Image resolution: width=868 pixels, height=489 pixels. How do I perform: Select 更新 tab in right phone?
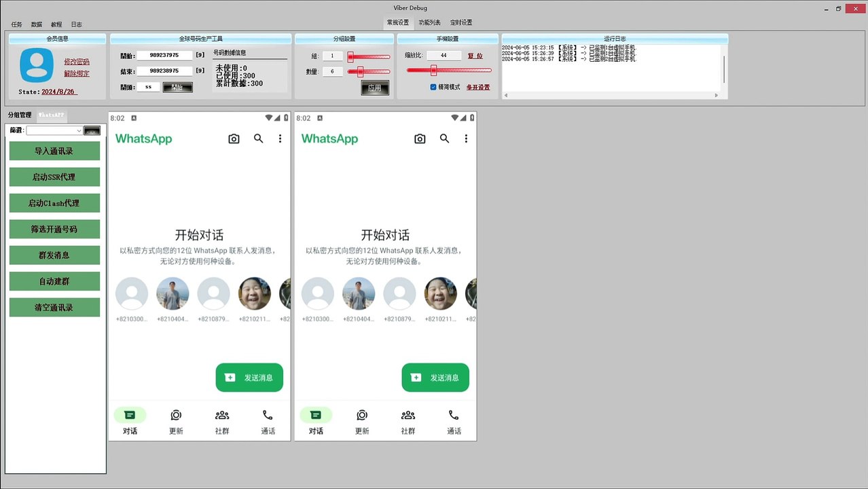pyautogui.click(x=362, y=422)
